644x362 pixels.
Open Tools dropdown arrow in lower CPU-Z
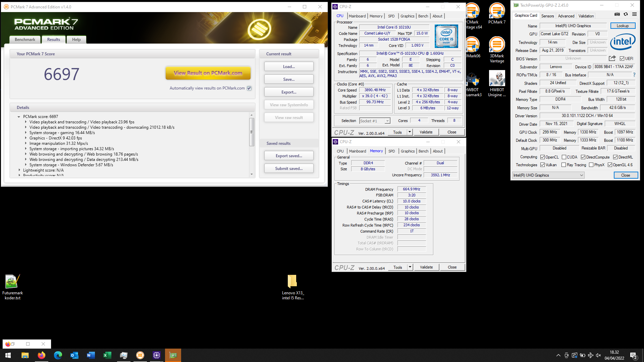pos(410,267)
